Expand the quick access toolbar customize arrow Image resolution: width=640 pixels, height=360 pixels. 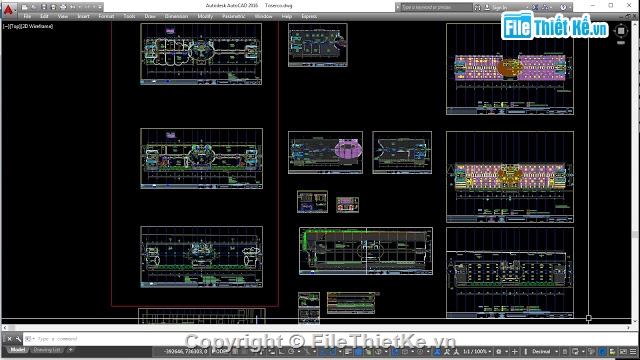pyautogui.click(x=100, y=7)
